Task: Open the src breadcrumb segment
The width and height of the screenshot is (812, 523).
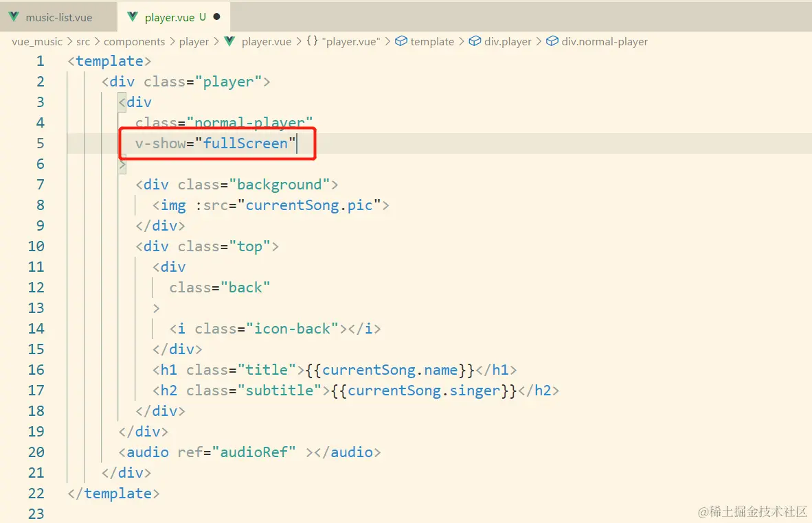Action: click(x=83, y=41)
